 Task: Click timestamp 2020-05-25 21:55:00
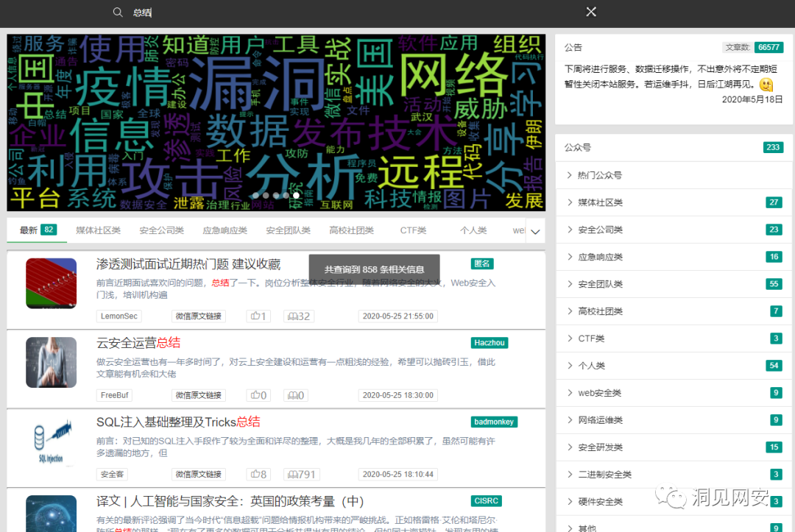click(398, 316)
